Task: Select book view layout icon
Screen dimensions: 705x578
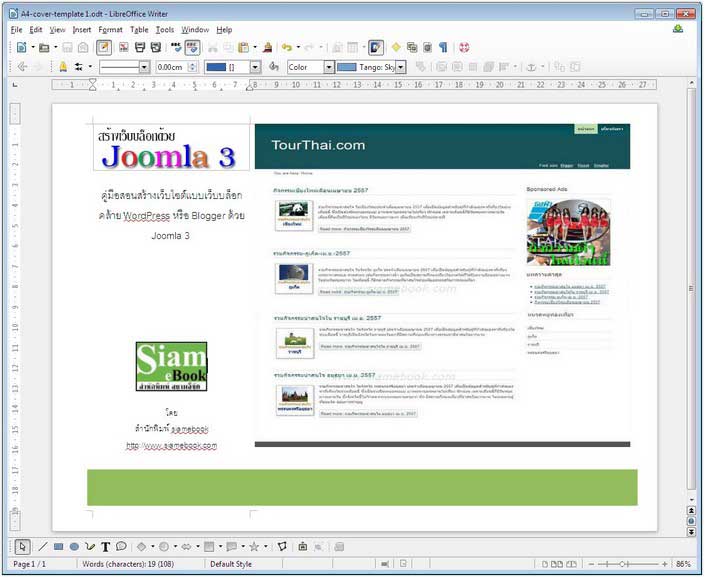Action: point(571,564)
